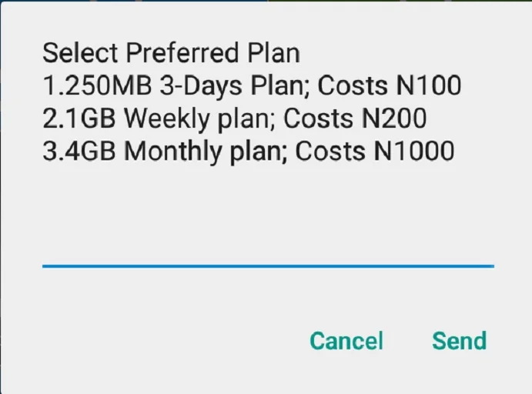Click the 'Select Preferred Plan' heading
This screenshot has width=532, height=394.
pyautogui.click(x=172, y=53)
